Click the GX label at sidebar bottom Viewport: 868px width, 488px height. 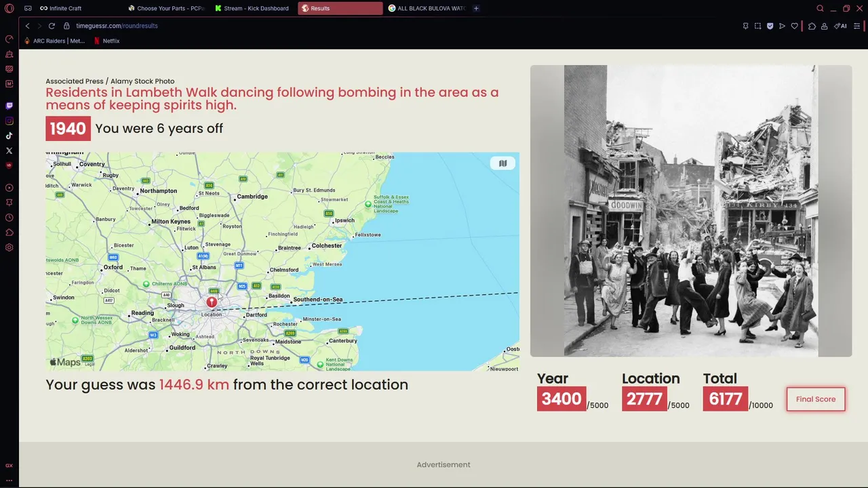pyautogui.click(x=9, y=465)
